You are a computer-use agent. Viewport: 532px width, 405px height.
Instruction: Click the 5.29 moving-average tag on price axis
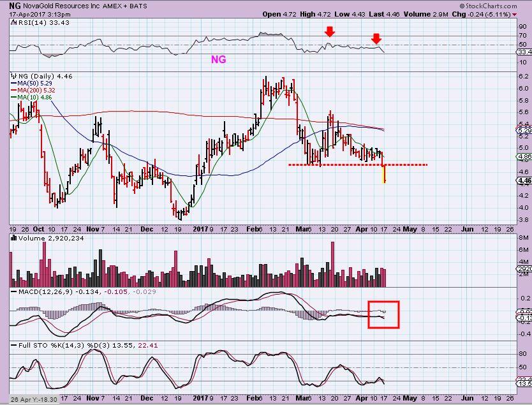point(524,130)
